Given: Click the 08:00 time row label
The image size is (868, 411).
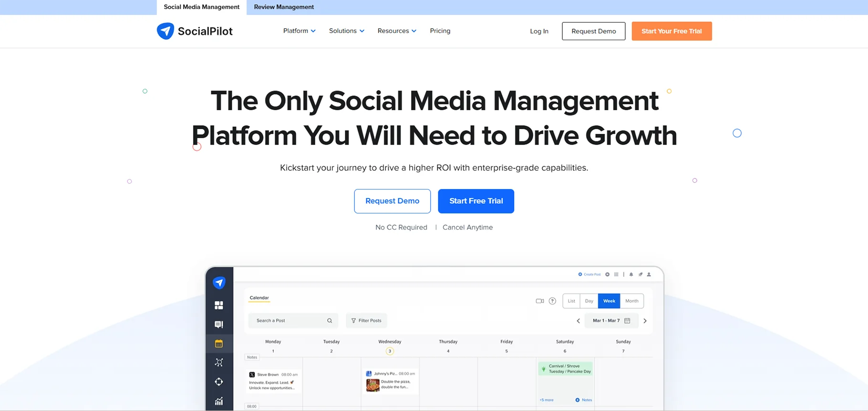Looking at the screenshot, I should (x=252, y=406).
